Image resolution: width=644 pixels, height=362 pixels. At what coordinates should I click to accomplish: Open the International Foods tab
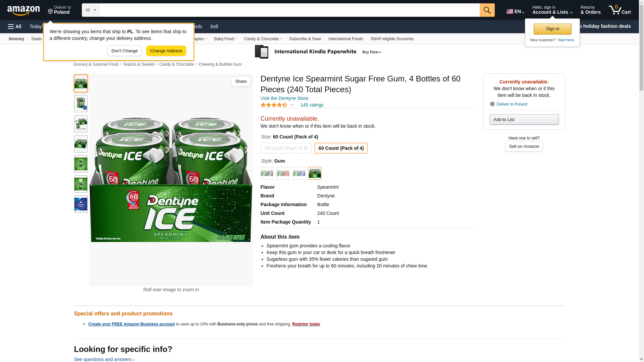pos(345,39)
